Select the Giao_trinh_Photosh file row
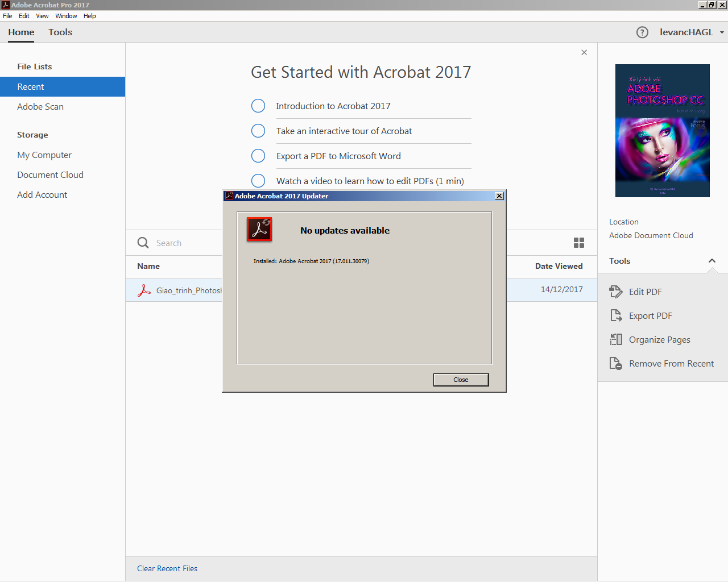This screenshot has height=582, width=728. (x=361, y=290)
